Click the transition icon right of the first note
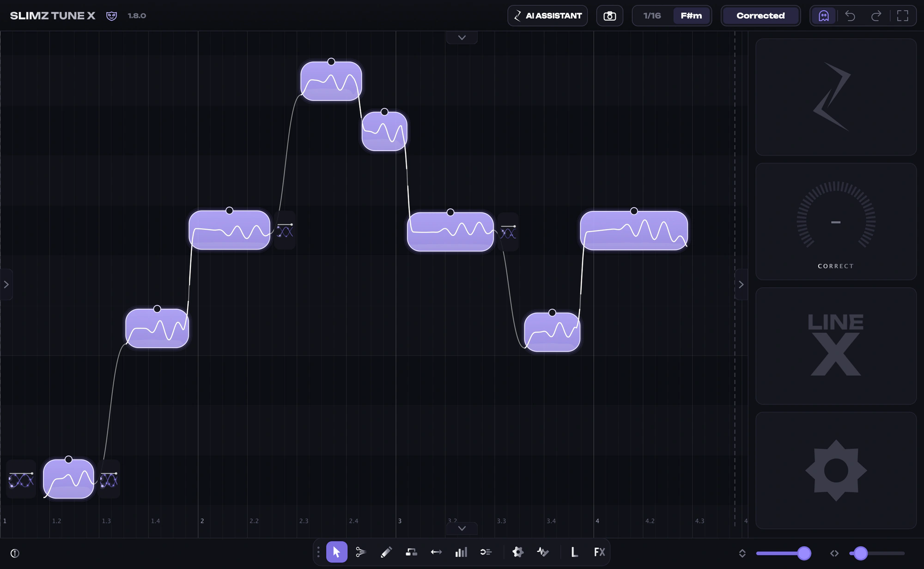Viewport: 924px width, 569px height. (x=109, y=479)
